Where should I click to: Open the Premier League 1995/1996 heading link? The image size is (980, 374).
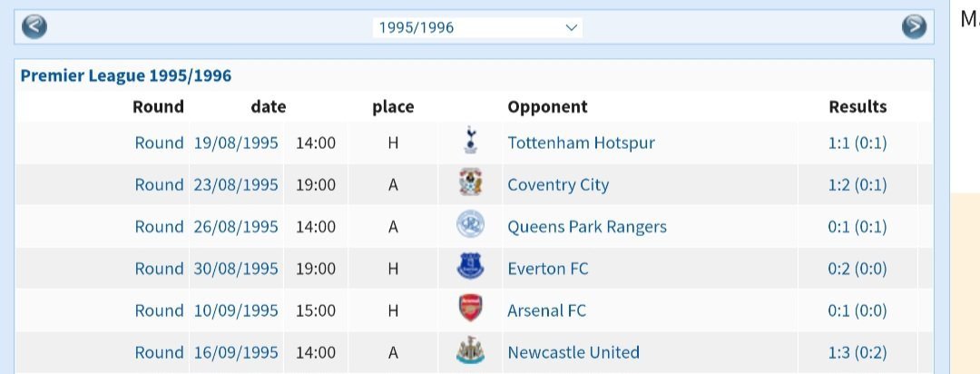(126, 75)
